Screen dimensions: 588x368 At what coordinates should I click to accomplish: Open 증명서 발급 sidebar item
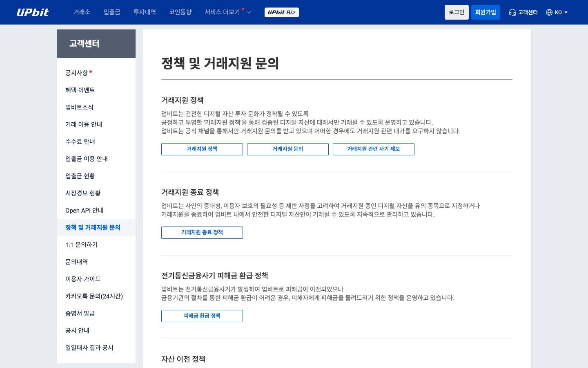click(x=96, y=313)
